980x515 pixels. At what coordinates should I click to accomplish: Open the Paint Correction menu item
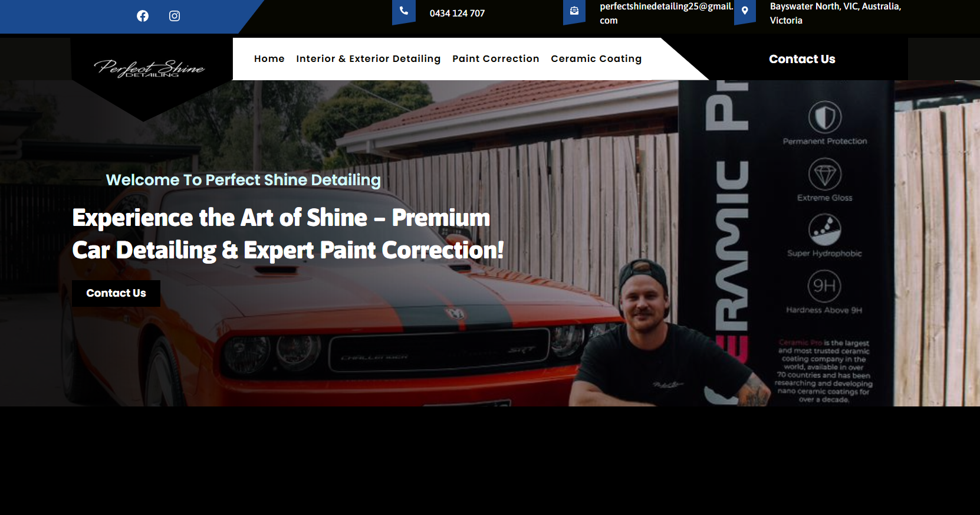pyautogui.click(x=496, y=59)
